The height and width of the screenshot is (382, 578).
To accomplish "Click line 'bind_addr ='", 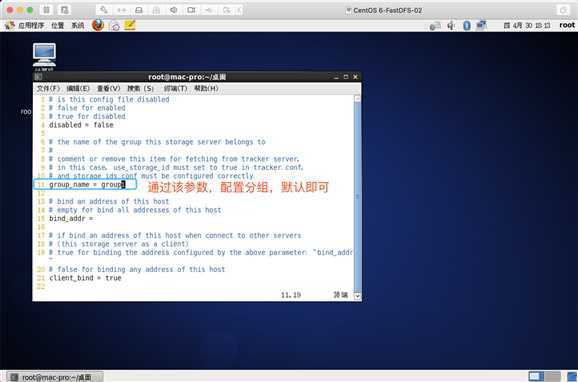I will [71, 219].
